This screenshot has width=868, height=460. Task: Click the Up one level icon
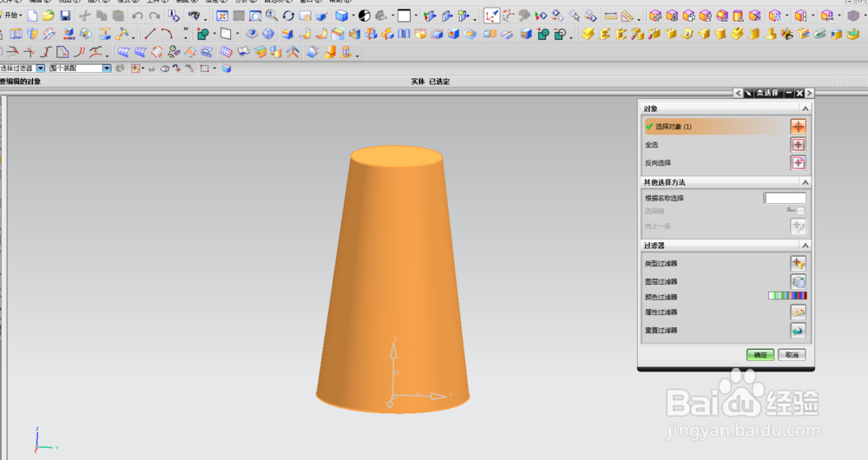[x=798, y=226]
